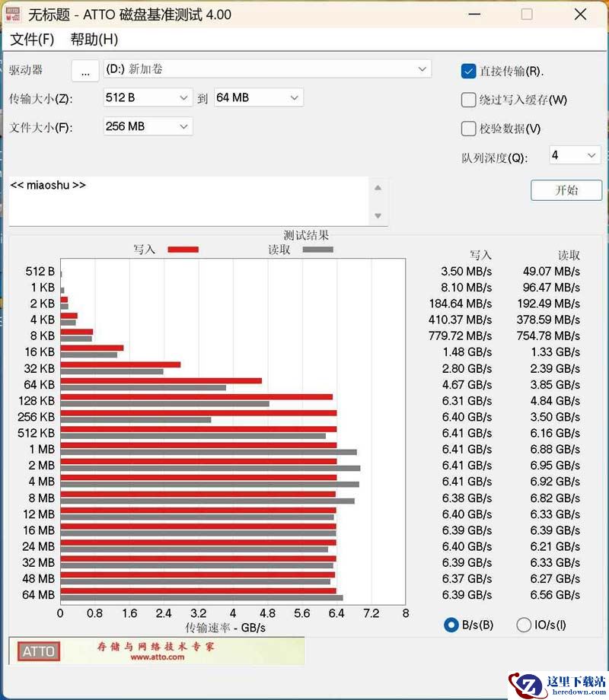The image size is (609, 700).
Task: Open the queue depth dropdown showing 4
Action: [x=575, y=155]
